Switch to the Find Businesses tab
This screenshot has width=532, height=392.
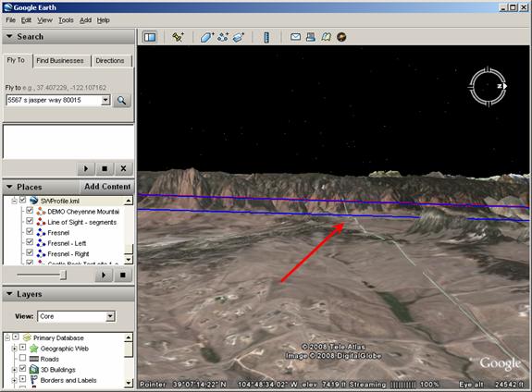[60, 61]
